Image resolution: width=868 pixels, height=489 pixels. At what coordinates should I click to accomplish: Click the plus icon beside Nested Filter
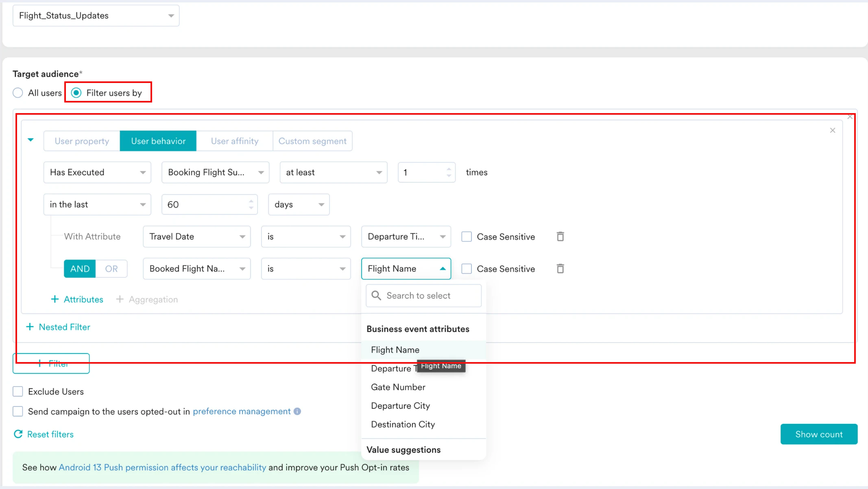[x=30, y=327]
